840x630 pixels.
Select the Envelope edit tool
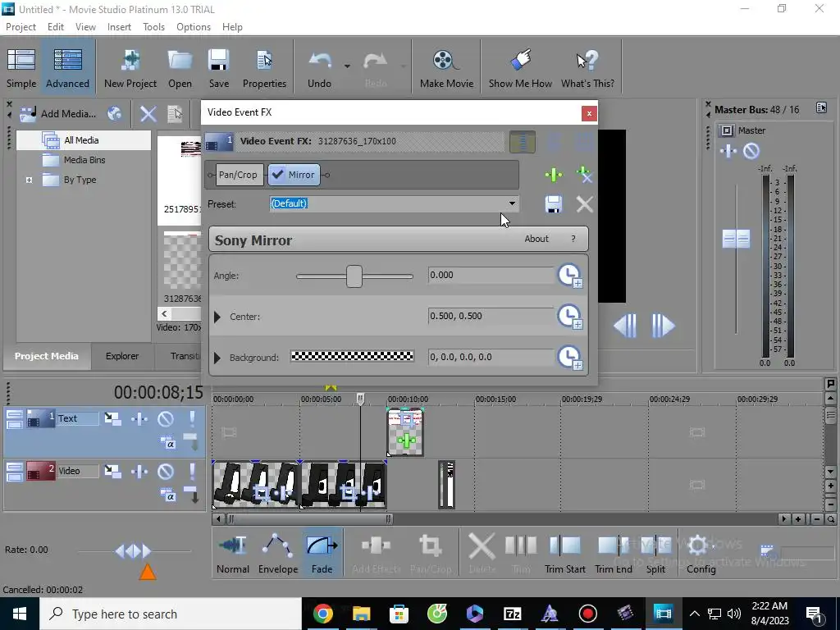278,553
